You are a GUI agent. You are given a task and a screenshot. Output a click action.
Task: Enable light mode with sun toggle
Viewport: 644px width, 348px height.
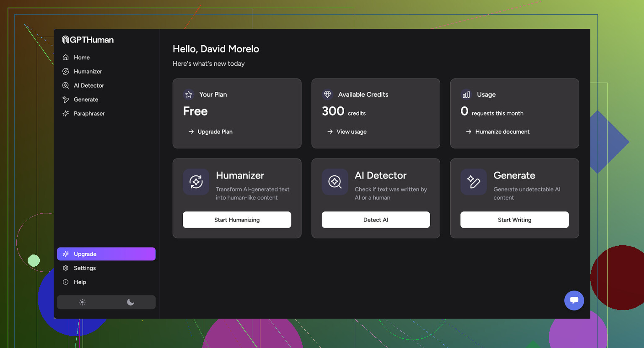coord(82,302)
